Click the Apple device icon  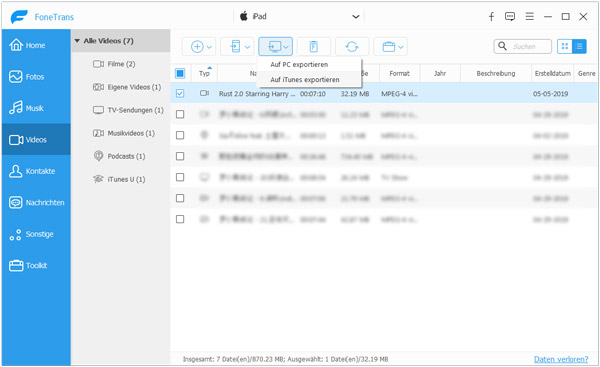pyautogui.click(x=244, y=16)
